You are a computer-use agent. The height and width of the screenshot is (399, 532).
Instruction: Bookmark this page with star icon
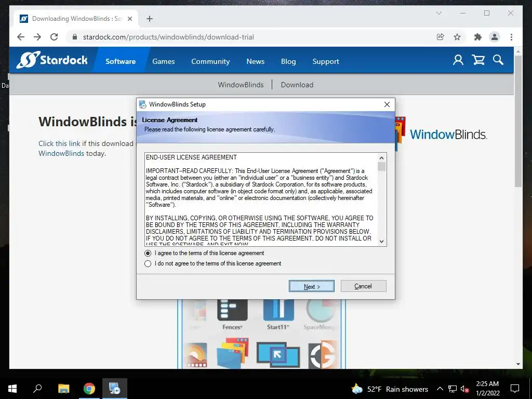457,37
